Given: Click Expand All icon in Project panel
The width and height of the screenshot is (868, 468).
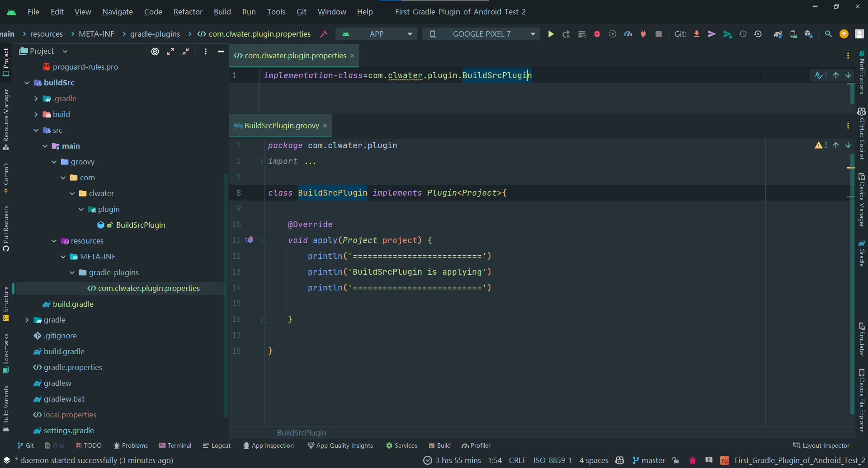Looking at the screenshot, I should pyautogui.click(x=170, y=51).
